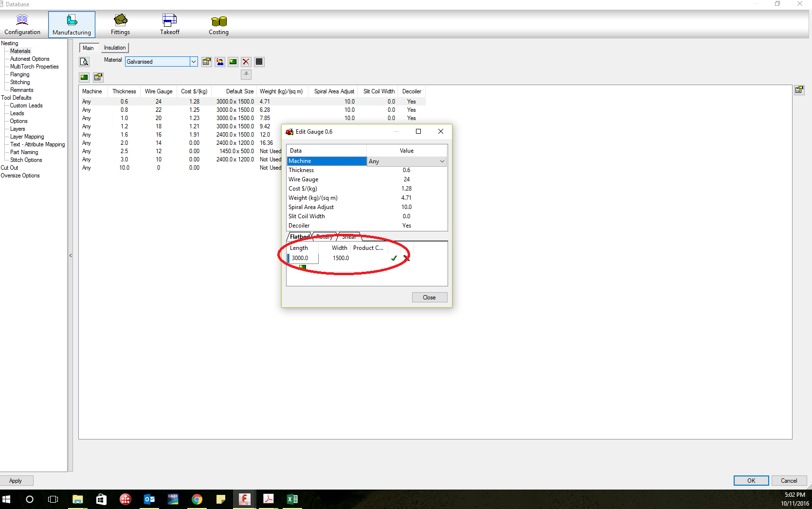Image resolution: width=812 pixels, height=509 pixels.
Task: Click the Apply button
Action: coord(16,480)
